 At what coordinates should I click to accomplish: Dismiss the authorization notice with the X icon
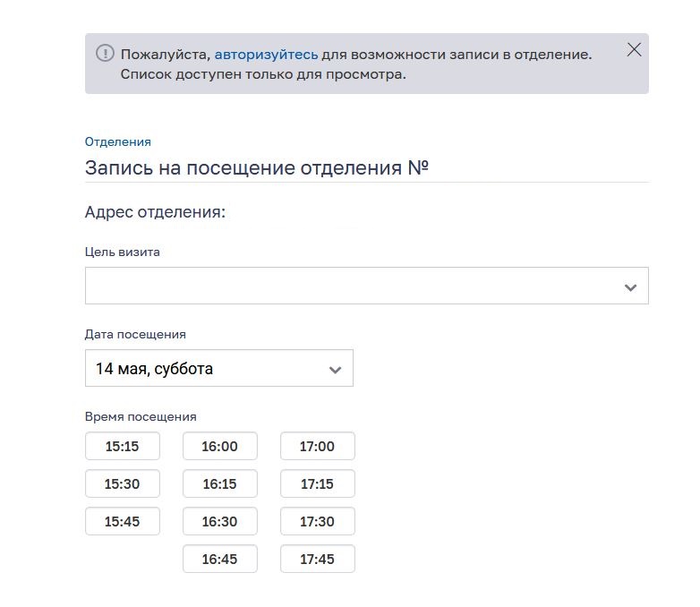(x=634, y=49)
